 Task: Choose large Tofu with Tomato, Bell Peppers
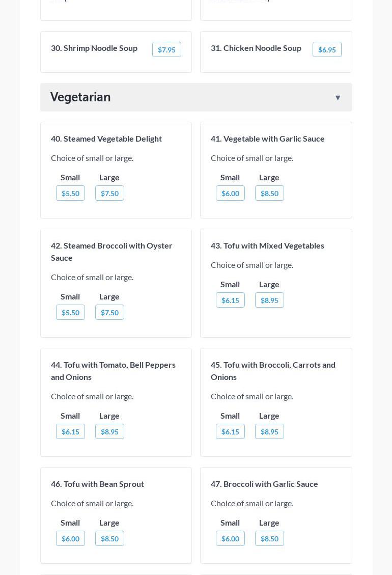point(109,431)
